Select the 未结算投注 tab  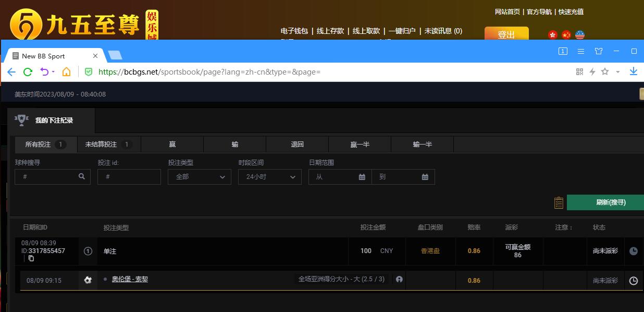[109, 144]
